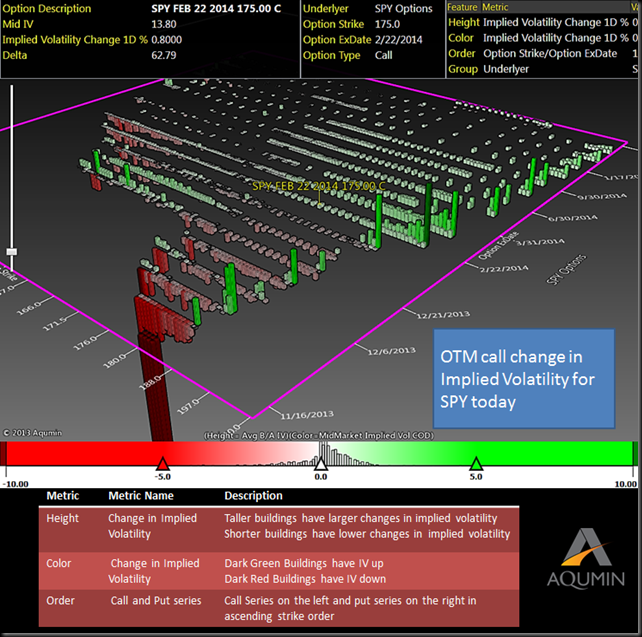Click Color row's 'Implied Volatility Change 1D %'
Screen dimensions: 642x637
[556, 38]
